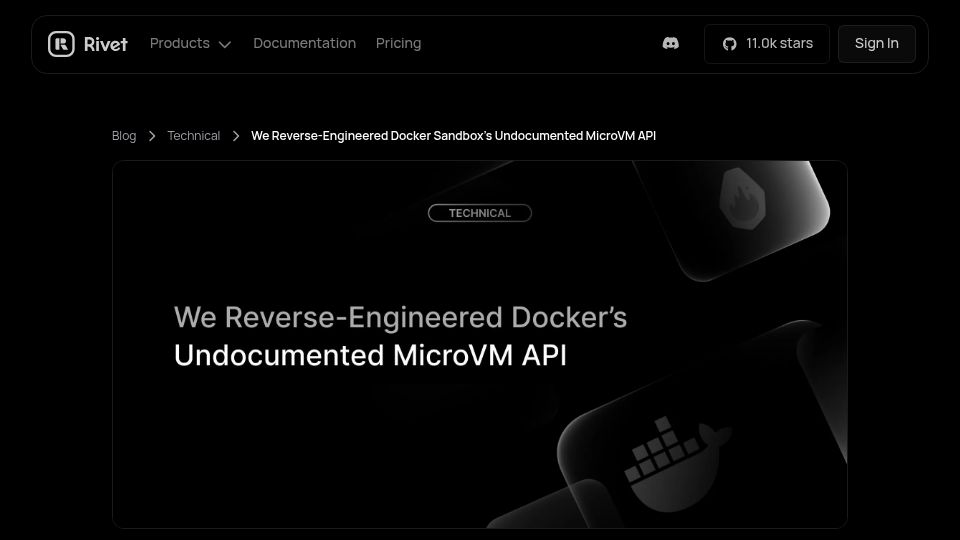Click the current article breadcrumb title
Viewport: 960px width, 540px height.
pyautogui.click(x=453, y=136)
